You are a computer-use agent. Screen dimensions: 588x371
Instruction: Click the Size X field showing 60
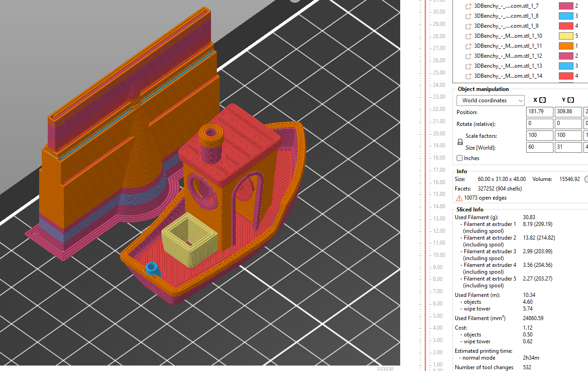pyautogui.click(x=540, y=147)
